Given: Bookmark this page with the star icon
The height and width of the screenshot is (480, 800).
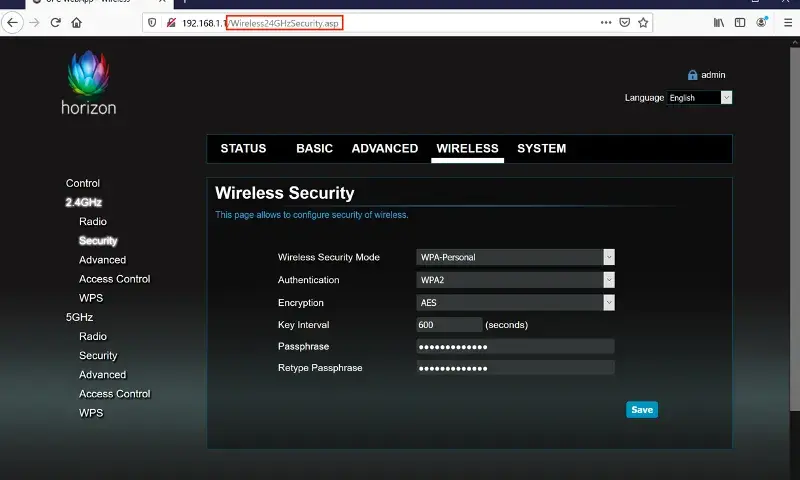Looking at the screenshot, I should (x=643, y=22).
